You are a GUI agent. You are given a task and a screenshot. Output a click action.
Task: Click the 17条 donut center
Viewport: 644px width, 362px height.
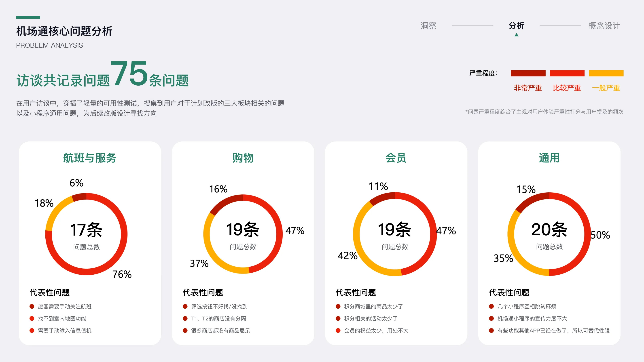coord(86,230)
